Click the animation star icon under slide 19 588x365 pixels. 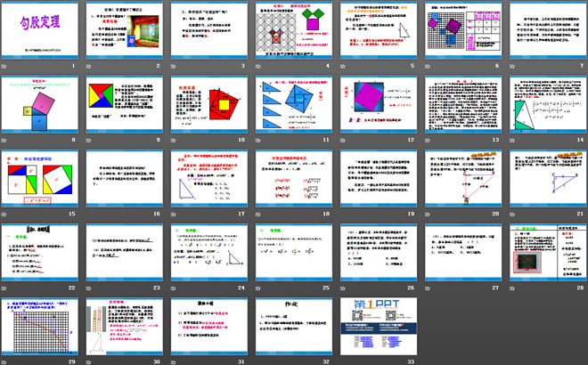click(x=343, y=215)
